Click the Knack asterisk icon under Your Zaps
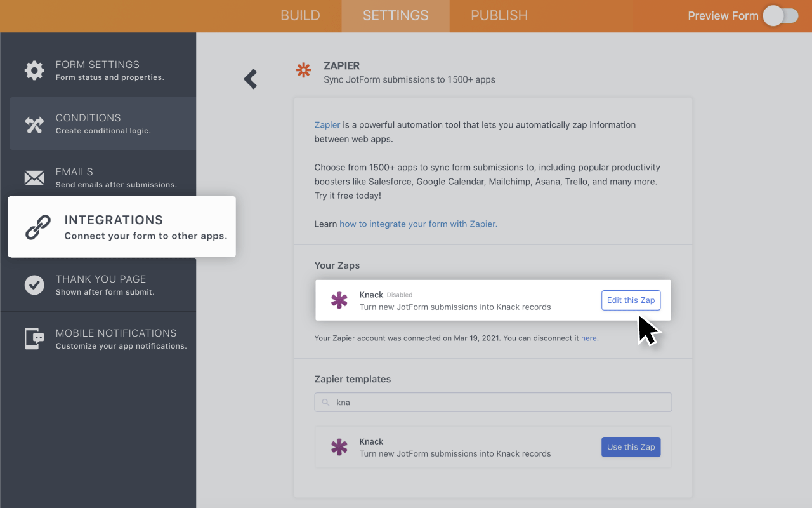 tap(339, 300)
